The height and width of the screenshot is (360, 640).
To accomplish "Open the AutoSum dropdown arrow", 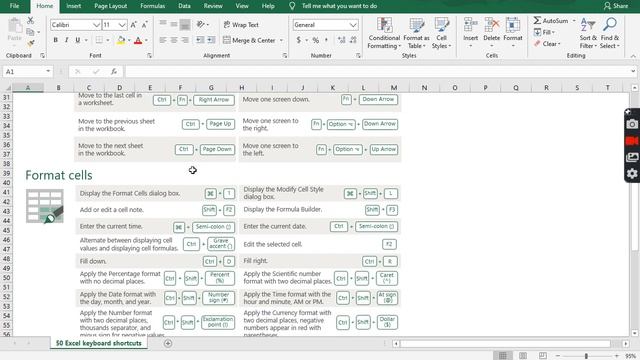I will (x=574, y=20).
